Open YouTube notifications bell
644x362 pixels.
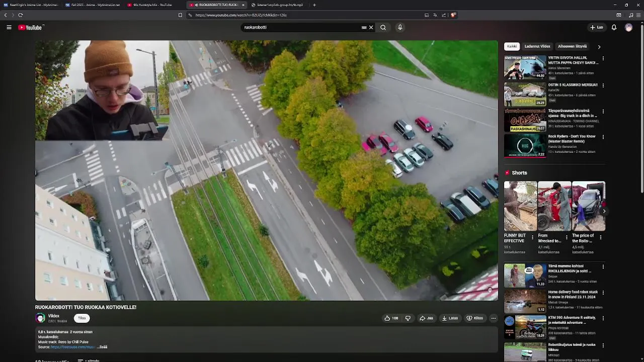(x=614, y=28)
